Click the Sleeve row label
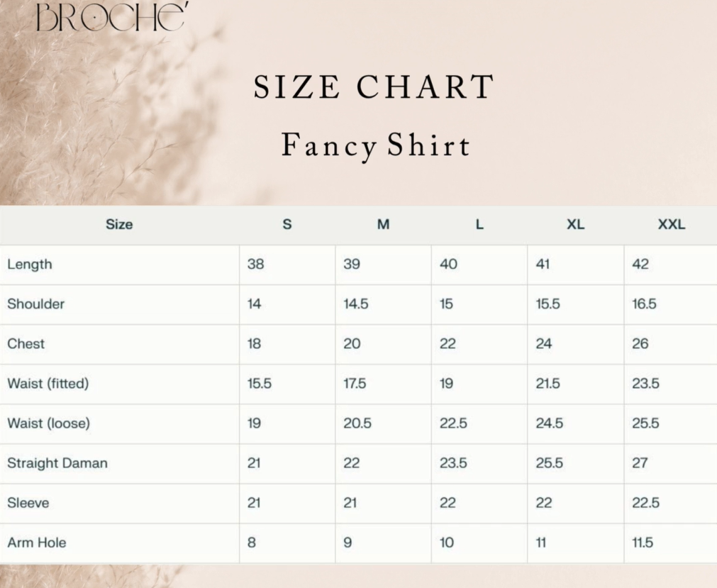717x588 pixels. tap(28, 503)
